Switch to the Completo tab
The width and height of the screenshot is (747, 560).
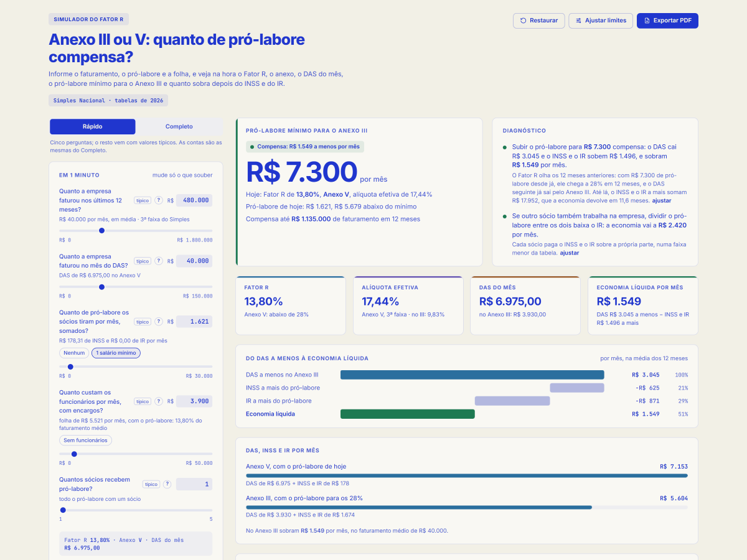[x=179, y=126]
